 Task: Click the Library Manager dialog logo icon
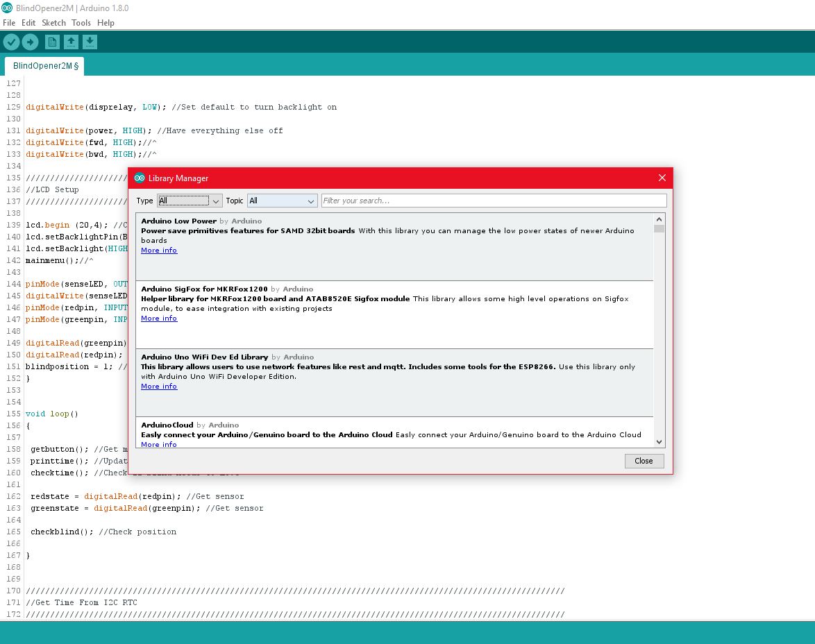coord(140,178)
